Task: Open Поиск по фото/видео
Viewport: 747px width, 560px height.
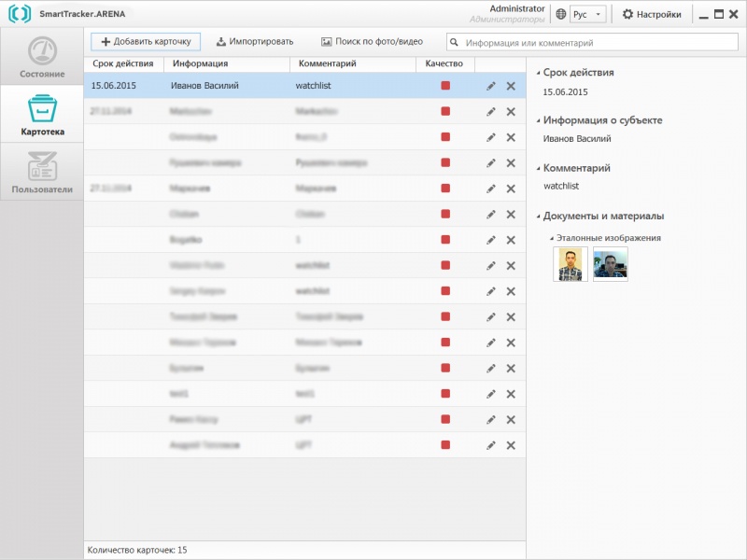Action: tap(372, 42)
